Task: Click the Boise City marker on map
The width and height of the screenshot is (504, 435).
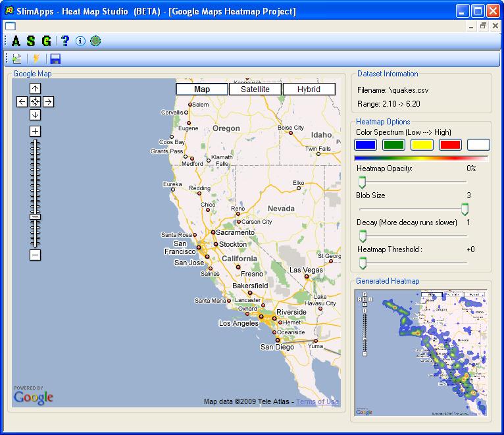Action: click(291, 133)
